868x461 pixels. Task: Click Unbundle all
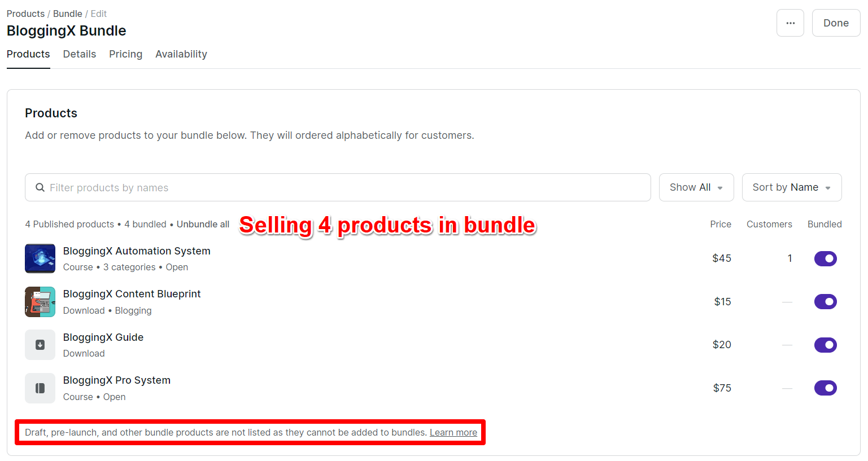(203, 224)
